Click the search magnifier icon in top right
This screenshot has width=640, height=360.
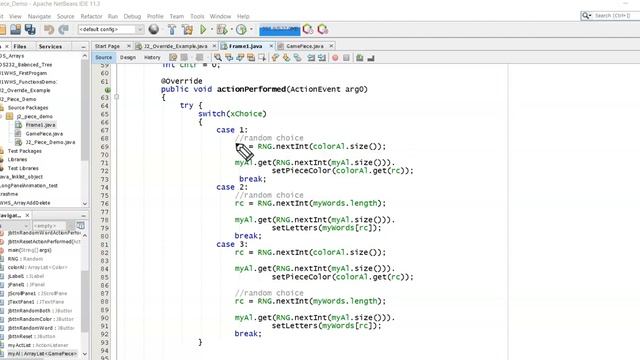pos(586,16)
